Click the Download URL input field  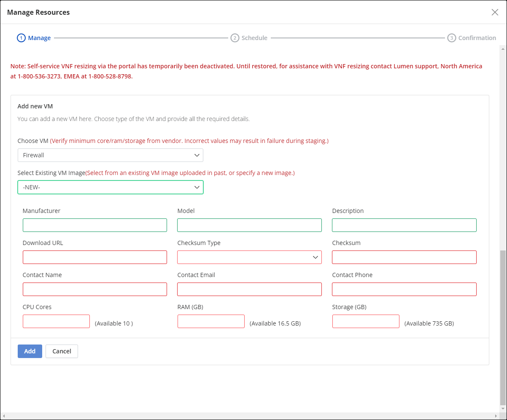(x=95, y=257)
